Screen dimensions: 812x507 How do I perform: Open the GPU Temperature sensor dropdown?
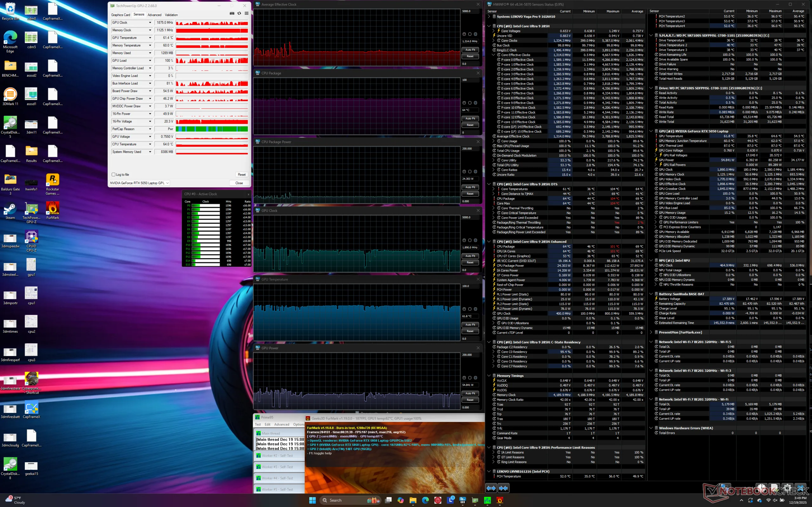[x=150, y=38]
